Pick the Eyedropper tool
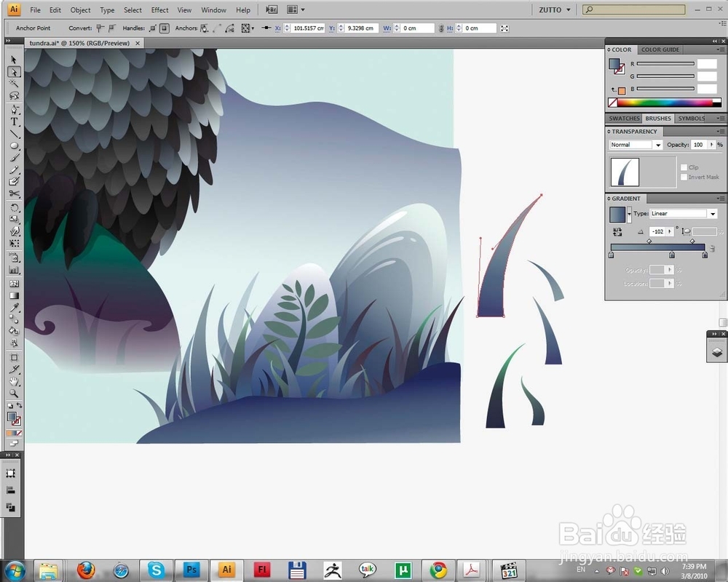The width and height of the screenshot is (728, 582). pyautogui.click(x=14, y=308)
